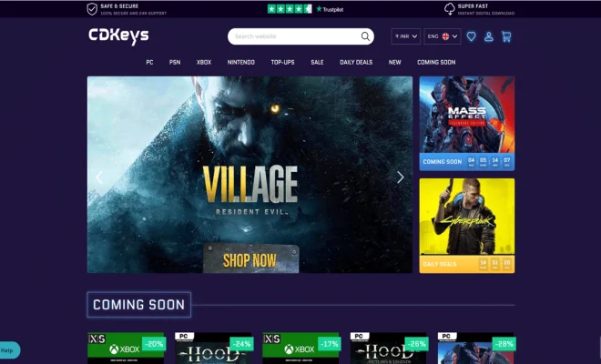Click the Safe & Secure shield icon
This screenshot has height=364, width=601.
coord(92,9)
